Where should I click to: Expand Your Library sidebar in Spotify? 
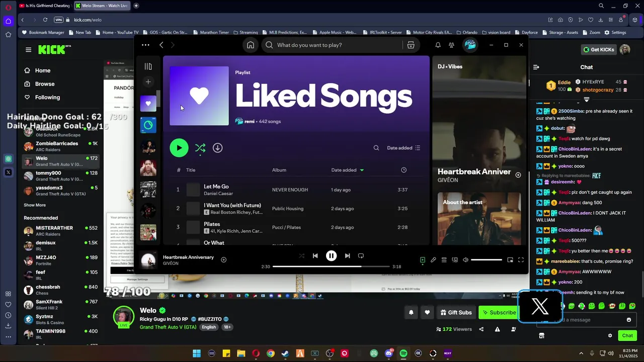tap(148, 66)
